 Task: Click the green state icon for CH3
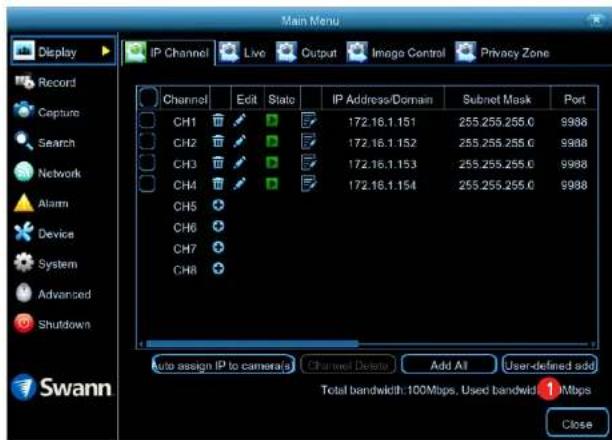pyautogui.click(x=272, y=162)
